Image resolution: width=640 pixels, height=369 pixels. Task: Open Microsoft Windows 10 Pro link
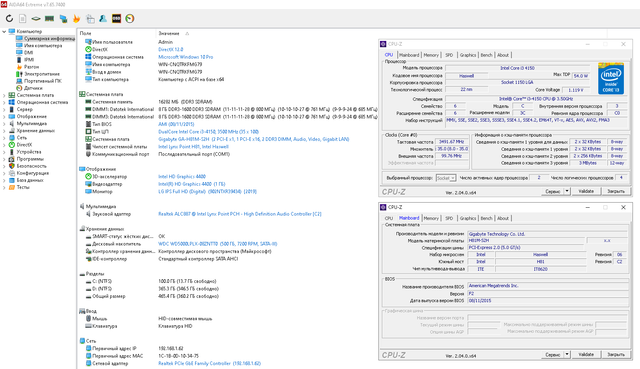186,57
